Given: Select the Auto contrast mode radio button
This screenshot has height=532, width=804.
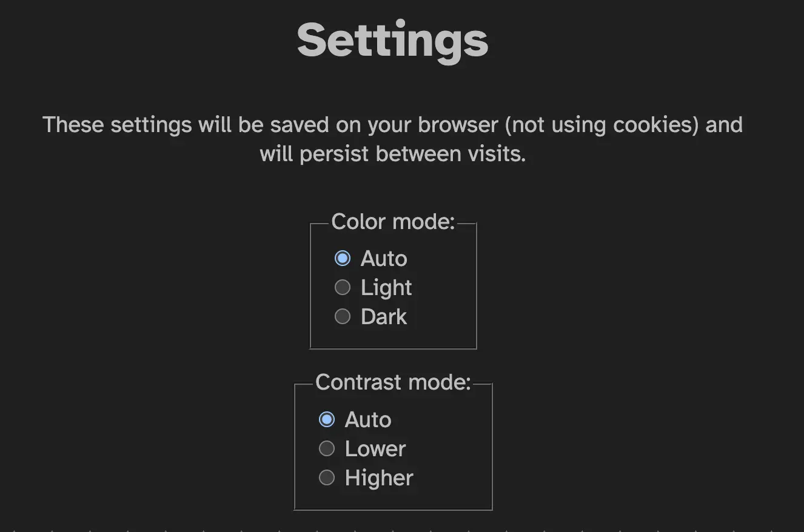Looking at the screenshot, I should pos(326,419).
